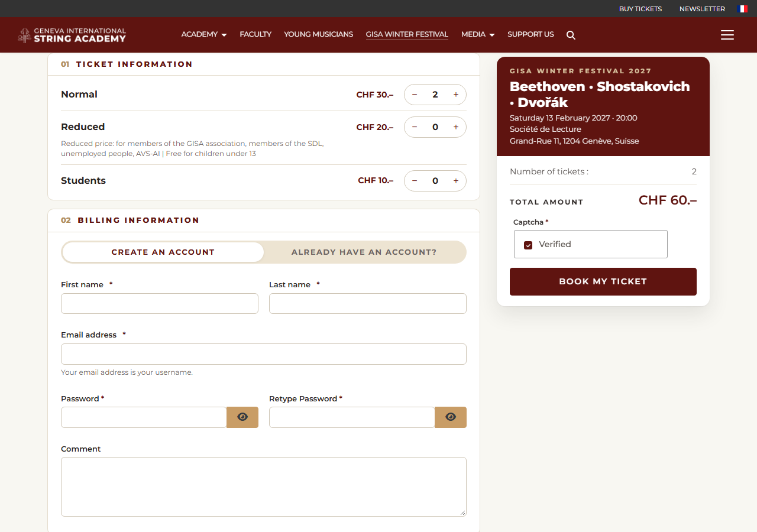
Task: Click the 'CHF 60.–' total amount
Action: 668,200
